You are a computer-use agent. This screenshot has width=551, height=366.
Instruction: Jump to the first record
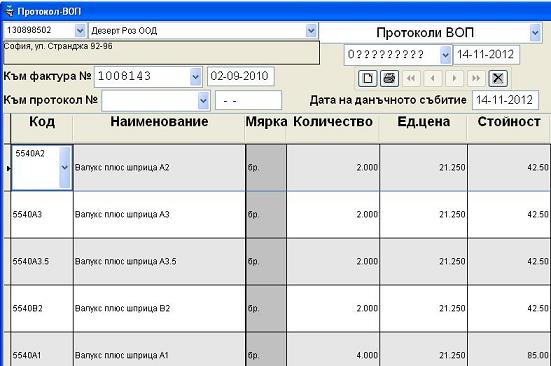411,78
